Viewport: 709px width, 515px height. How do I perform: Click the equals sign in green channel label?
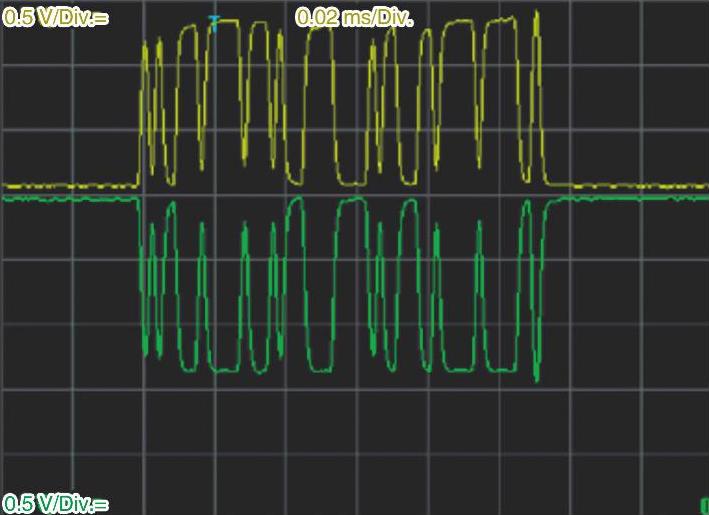(x=102, y=503)
